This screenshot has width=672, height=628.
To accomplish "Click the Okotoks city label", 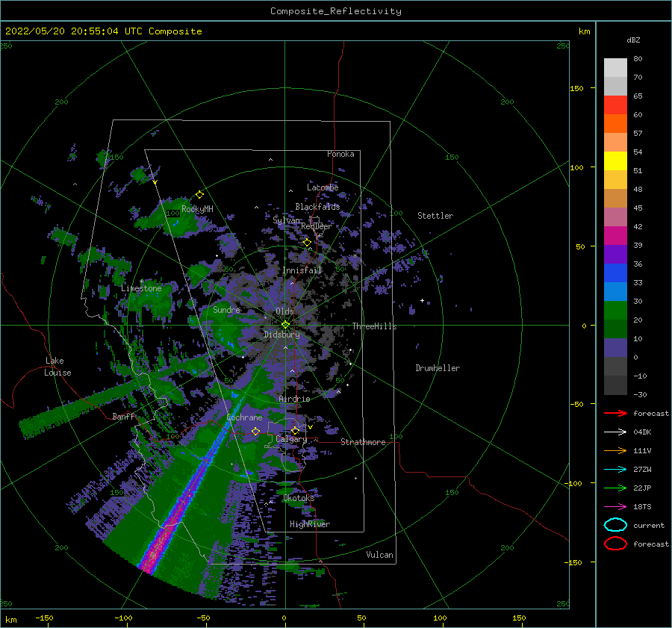I will click(x=299, y=497).
